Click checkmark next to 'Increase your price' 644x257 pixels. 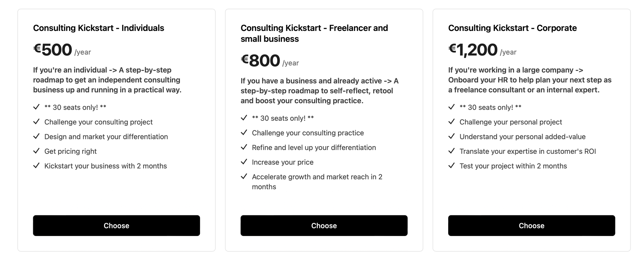tap(244, 162)
